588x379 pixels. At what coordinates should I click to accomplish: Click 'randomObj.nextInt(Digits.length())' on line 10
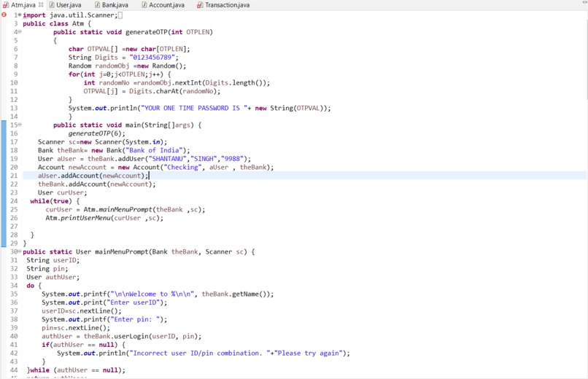201,83
